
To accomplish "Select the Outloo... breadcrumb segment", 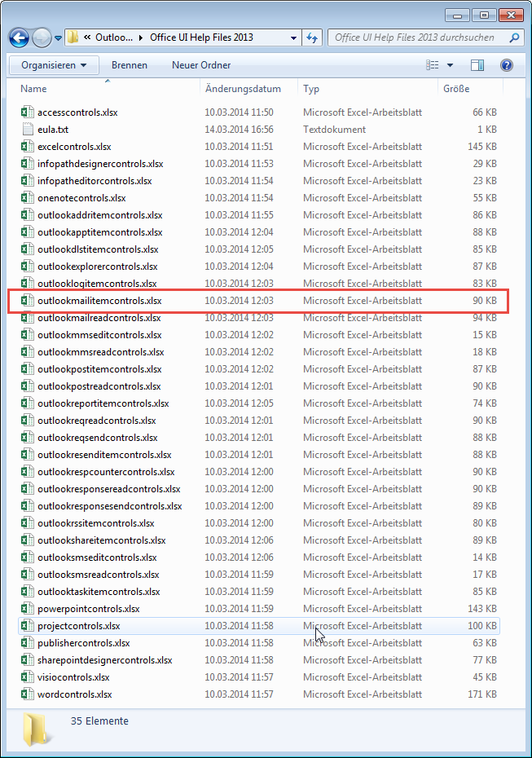I will click(114, 37).
